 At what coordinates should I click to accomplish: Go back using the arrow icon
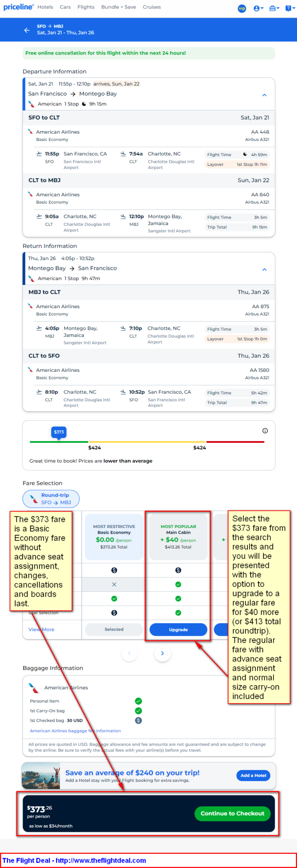click(27, 30)
